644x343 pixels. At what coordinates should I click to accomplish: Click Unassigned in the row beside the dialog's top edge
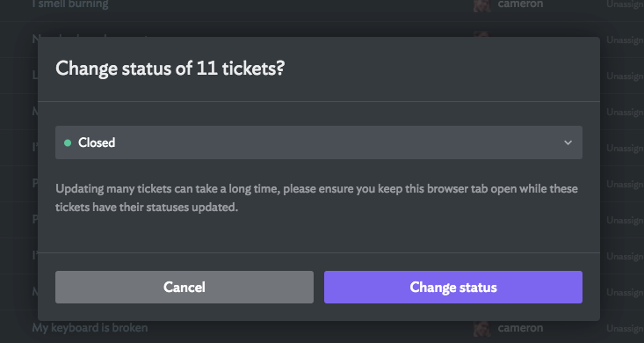(x=625, y=40)
